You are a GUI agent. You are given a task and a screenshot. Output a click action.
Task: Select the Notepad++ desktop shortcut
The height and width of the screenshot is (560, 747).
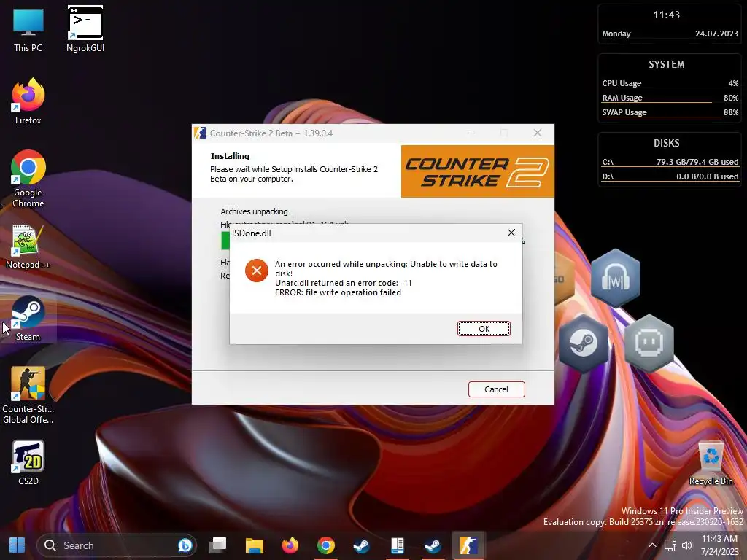(x=28, y=246)
